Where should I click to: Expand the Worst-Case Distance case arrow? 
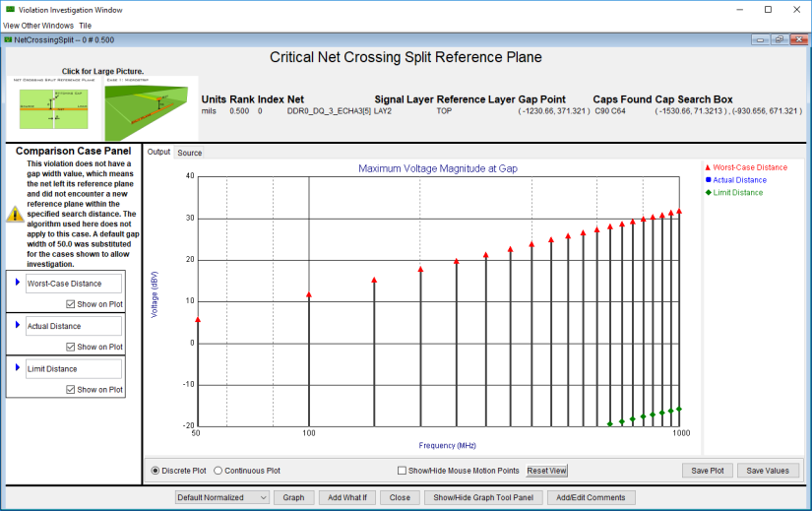[x=18, y=283]
